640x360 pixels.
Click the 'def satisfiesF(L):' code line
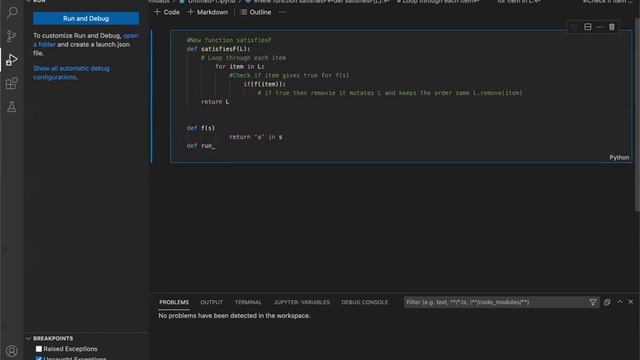pyautogui.click(x=218, y=49)
